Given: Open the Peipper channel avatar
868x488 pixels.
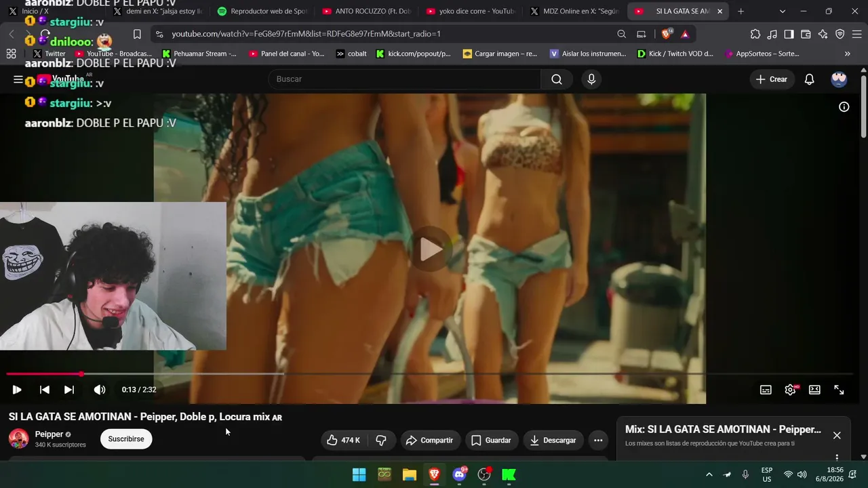Looking at the screenshot, I should pyautogui.click(x=18, y=439).
